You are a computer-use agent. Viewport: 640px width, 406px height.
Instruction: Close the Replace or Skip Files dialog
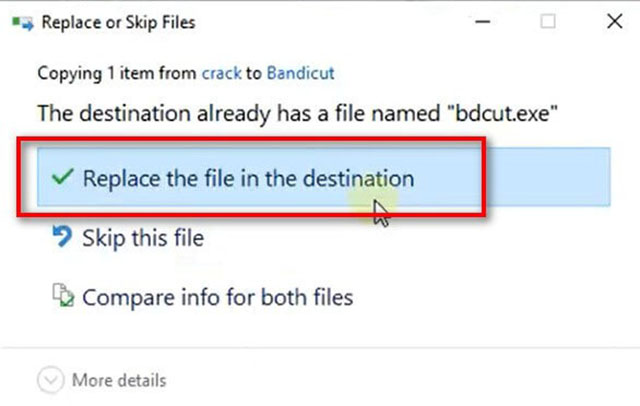coord(614,22)
